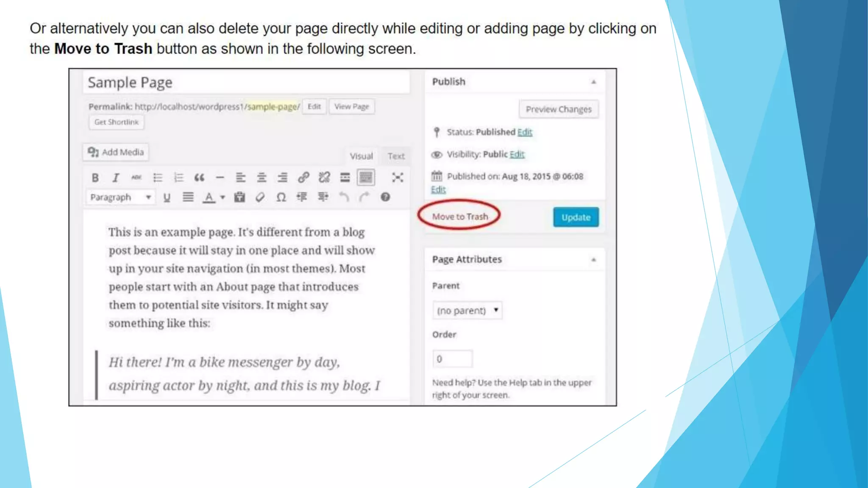Click the visibility eye icon
This screenshot has height=488, width=868.
[x=437, y=155]
